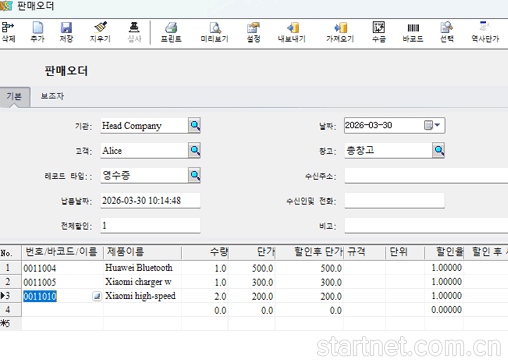508x361 pixels.
Task: Click the 규격 column header
Action: [x=364, y=252]
